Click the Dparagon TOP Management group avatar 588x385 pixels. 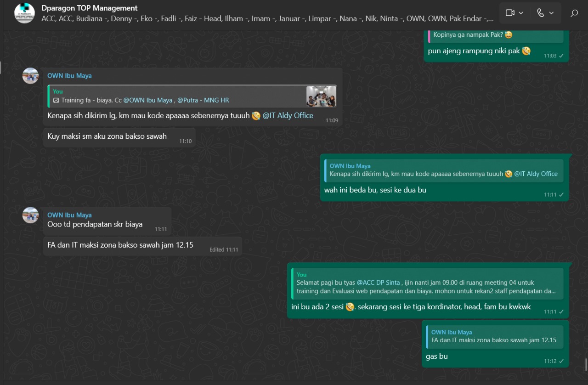(x=24, y=13)
